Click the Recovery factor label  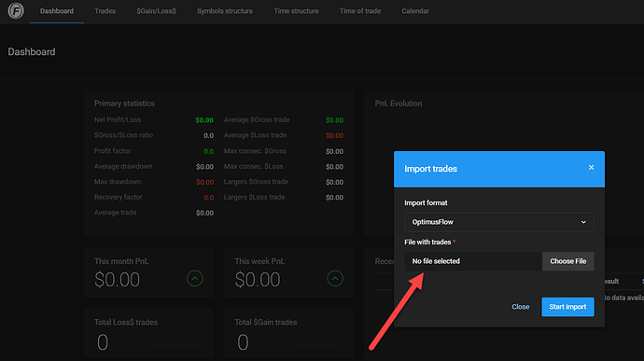coord(118,197)
